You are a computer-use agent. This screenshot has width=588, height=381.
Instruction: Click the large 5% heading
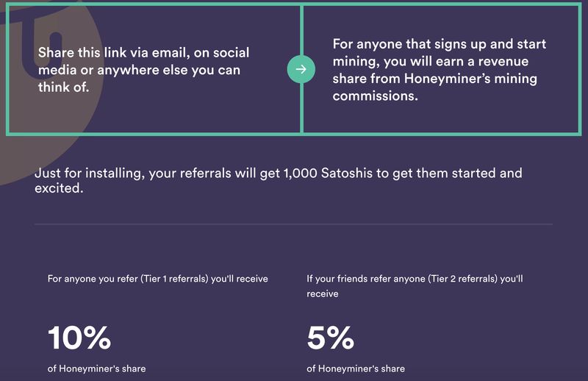click(330, 338)
